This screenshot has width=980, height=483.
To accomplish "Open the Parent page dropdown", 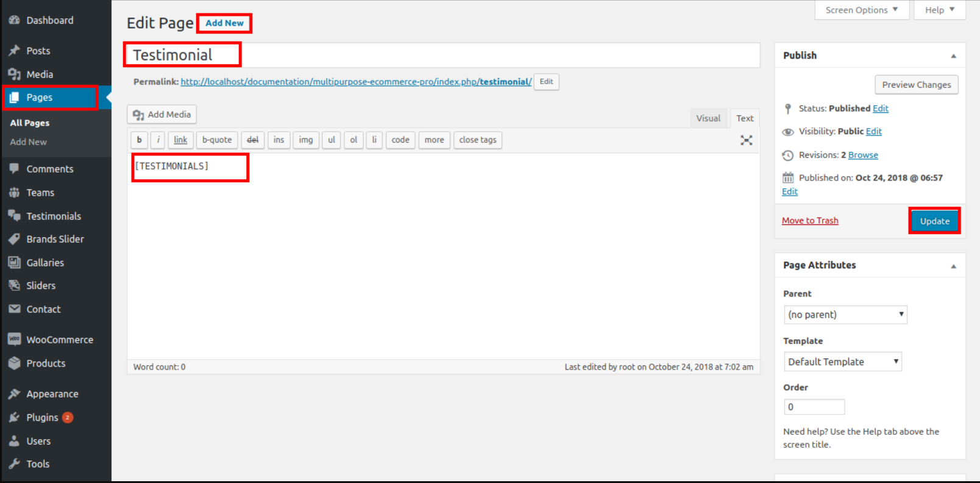I will [x=845, y=315].
